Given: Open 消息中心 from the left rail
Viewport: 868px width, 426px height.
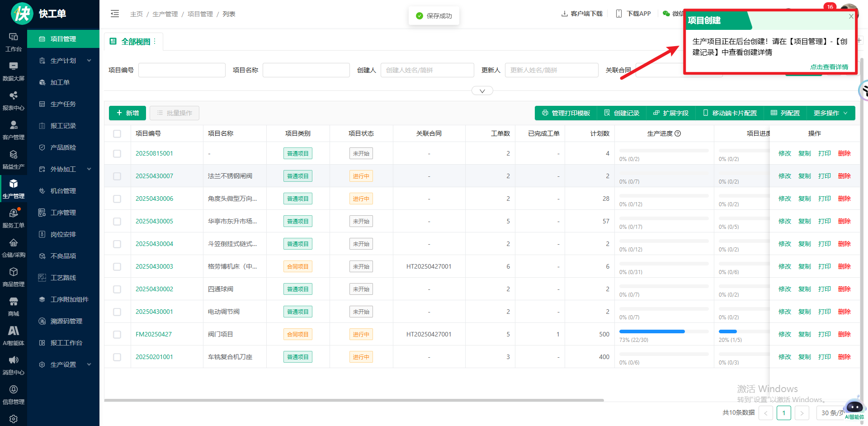Looking at the screenshot, I should (x=14, y=364).
